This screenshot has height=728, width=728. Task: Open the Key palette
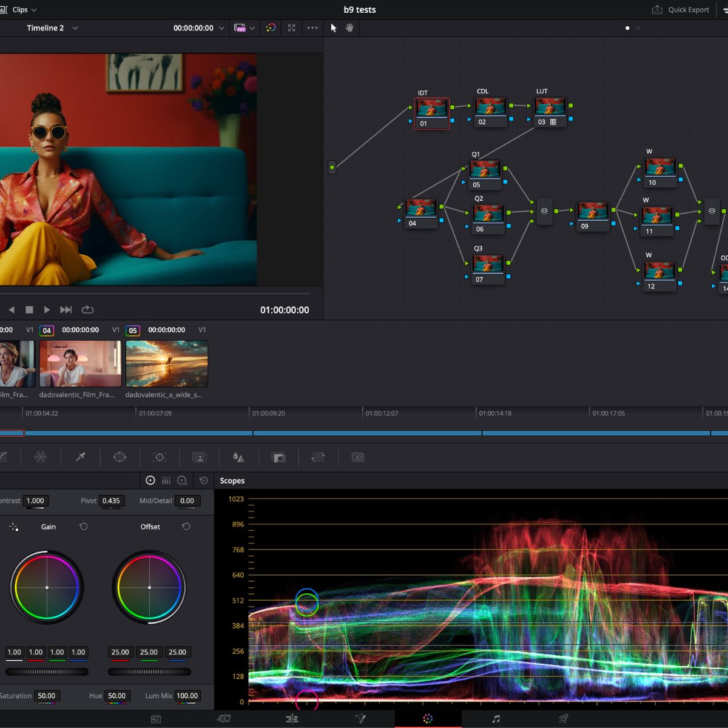pyautogui.click(x=278, y=457)
